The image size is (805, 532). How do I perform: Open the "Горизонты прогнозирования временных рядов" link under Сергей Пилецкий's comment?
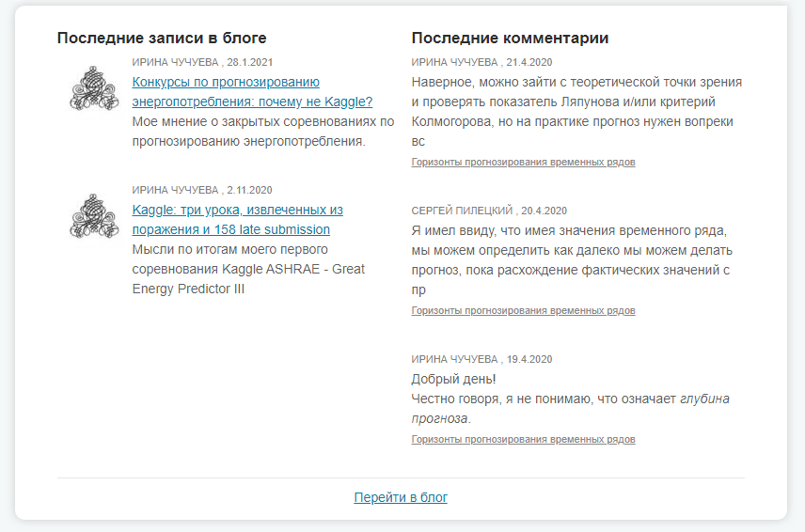click(523, 311)
